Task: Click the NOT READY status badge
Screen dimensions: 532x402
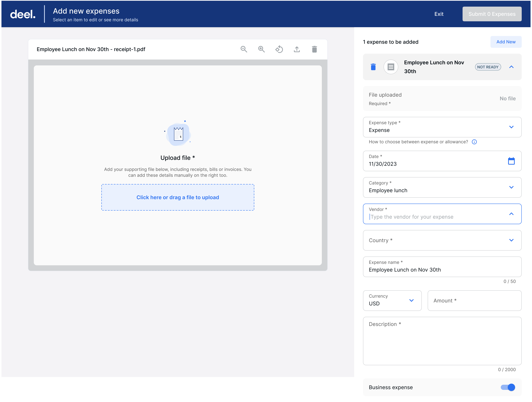Action: click(488, 67)
